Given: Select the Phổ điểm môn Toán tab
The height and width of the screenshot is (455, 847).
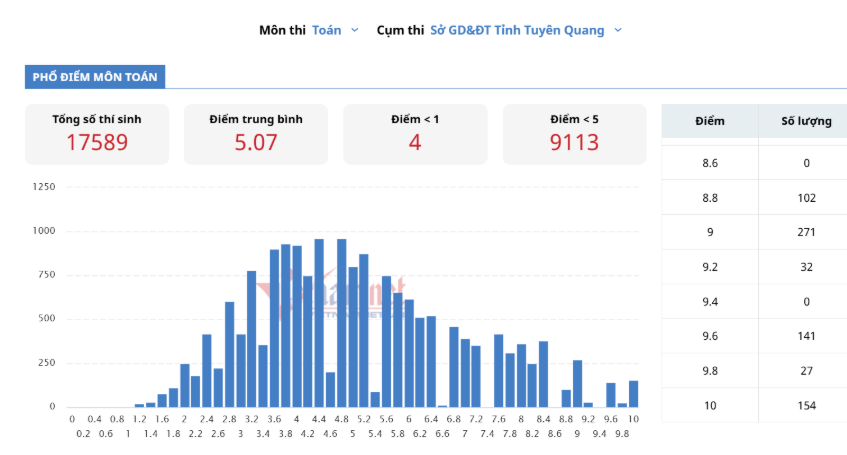Looking at the screenshot, I should [x=95, y=77].
